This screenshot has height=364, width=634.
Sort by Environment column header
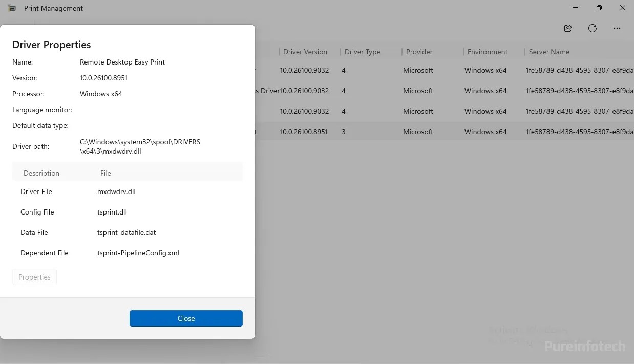[x=488, y=52]
